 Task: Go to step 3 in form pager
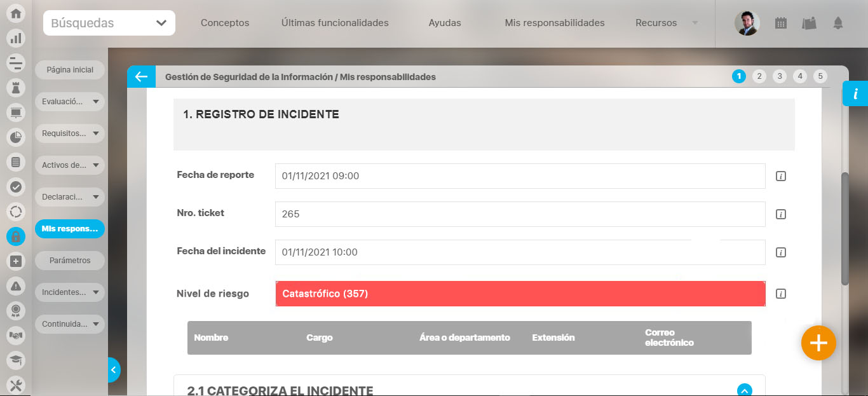tap(779, 76)
